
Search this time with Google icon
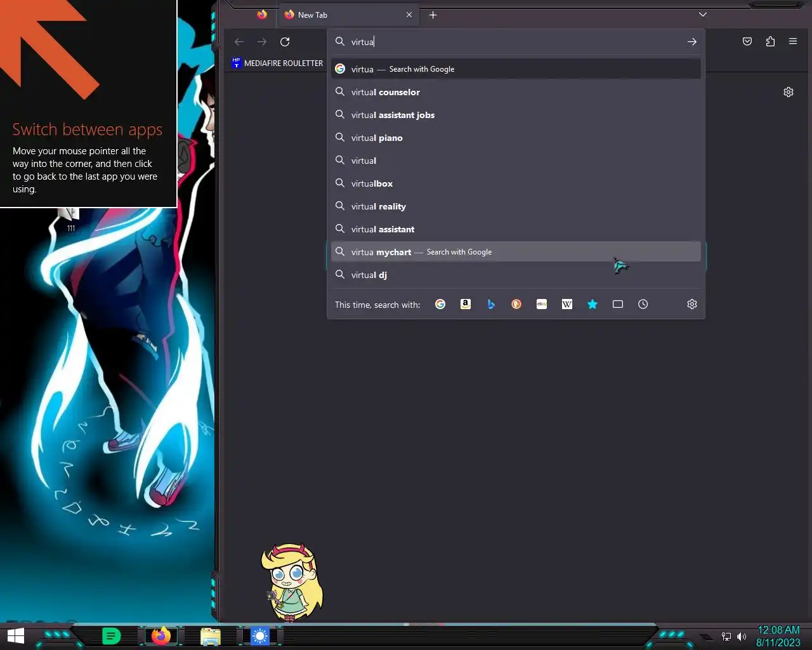click(440, 304)
